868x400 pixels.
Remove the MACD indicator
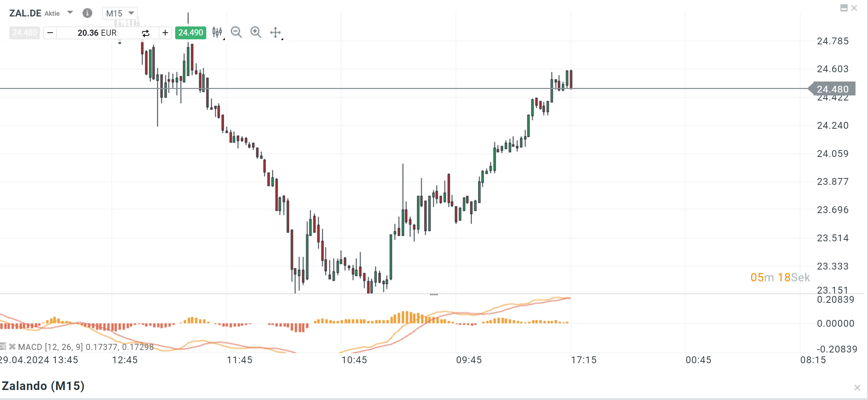12,346
